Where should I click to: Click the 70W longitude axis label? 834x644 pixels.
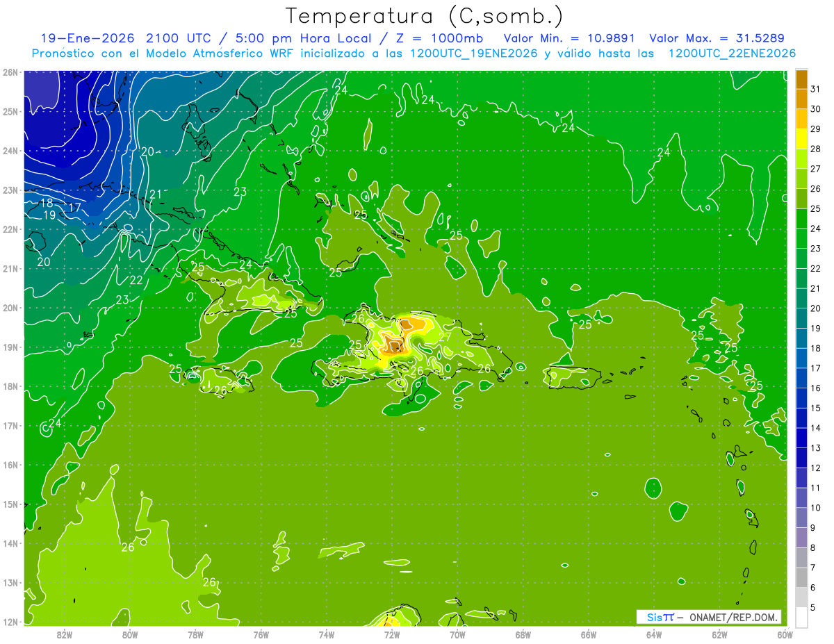pyautogui.click(x=457, y=634)
